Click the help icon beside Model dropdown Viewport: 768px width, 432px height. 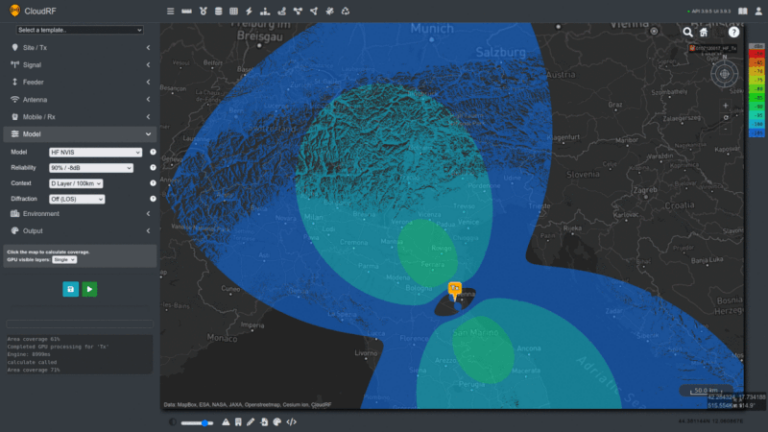click(x=153, y=152)
